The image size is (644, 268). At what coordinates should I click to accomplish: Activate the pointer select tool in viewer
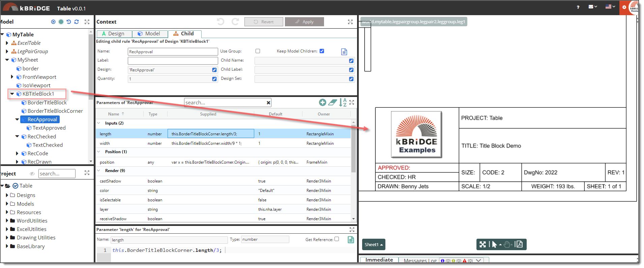[x=494, y=244]
